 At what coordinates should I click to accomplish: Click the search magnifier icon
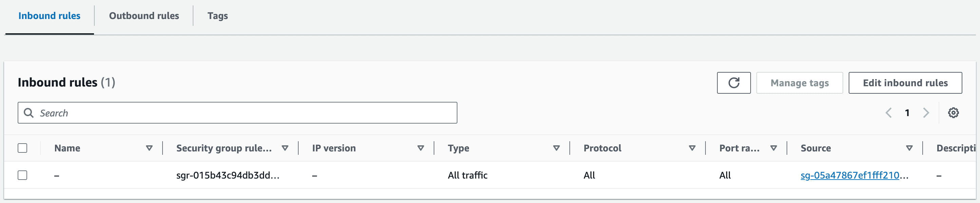click(29, 113)
